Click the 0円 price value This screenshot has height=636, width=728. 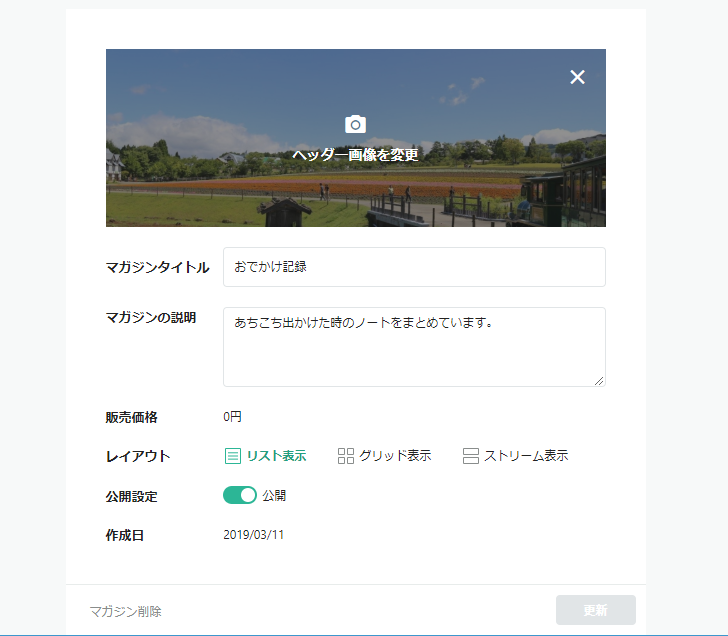coord(232,417)
